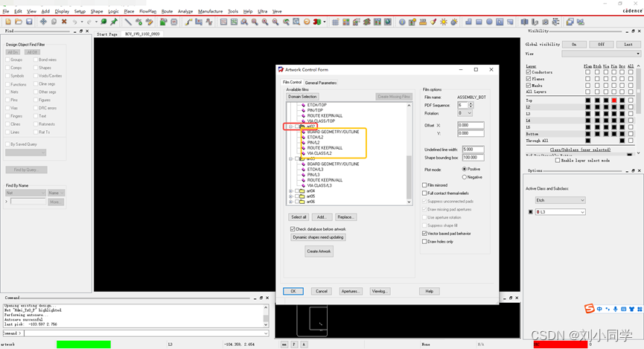Click the Apertures... button
This screenshot has width=644, height=349.
pyautogui.click(x=351, y=291)
